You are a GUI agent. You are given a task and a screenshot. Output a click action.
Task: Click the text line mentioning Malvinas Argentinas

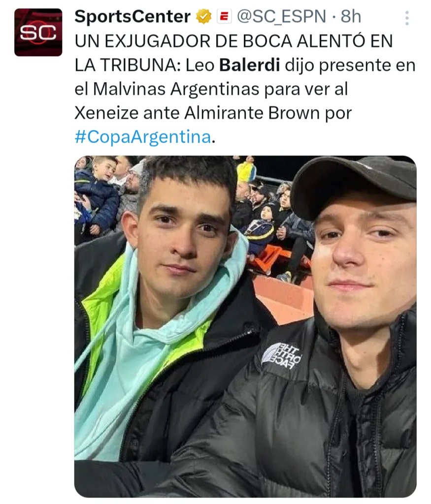211,89
